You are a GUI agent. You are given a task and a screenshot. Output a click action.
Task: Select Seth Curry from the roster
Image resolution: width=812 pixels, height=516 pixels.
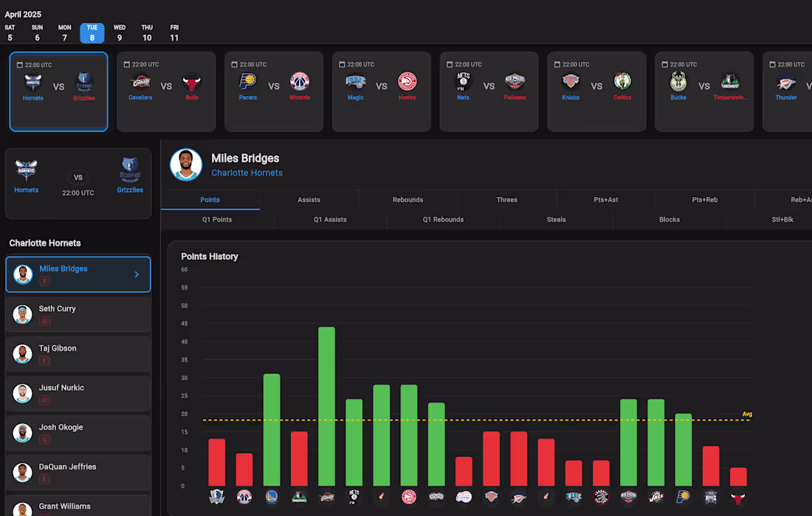[78, 314]
